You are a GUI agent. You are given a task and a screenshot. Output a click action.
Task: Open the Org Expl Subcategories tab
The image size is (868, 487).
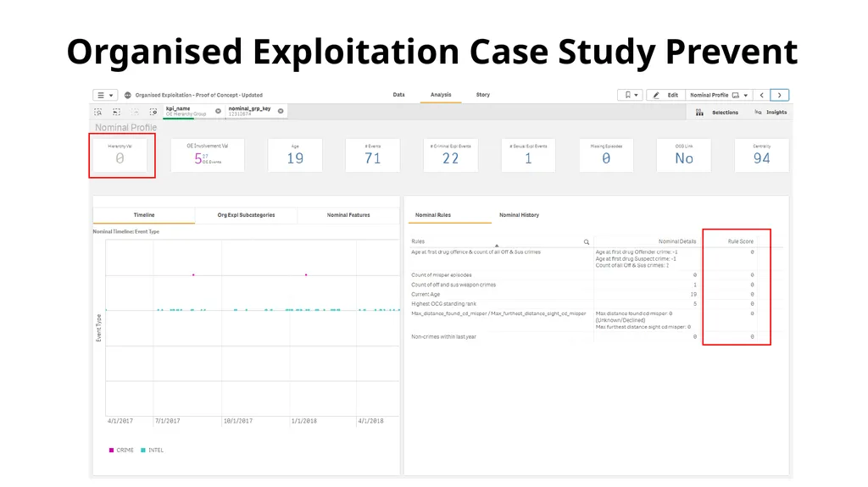click(x=246, y=215)
